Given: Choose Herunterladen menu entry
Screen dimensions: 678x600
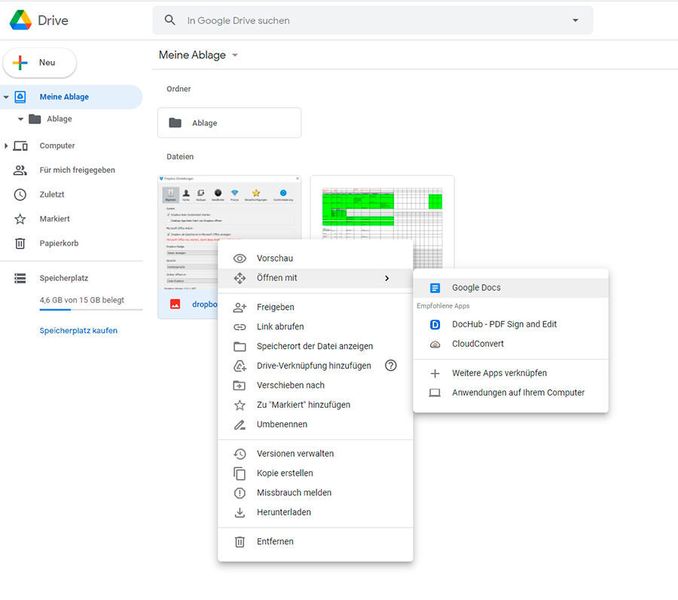Looking at the screenshot, I should pos(315,512).
